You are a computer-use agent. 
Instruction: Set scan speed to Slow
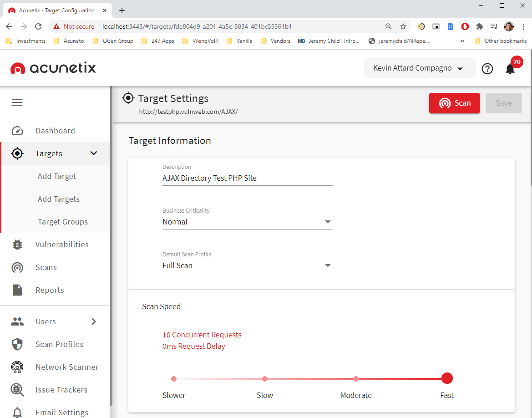(265, 378)
